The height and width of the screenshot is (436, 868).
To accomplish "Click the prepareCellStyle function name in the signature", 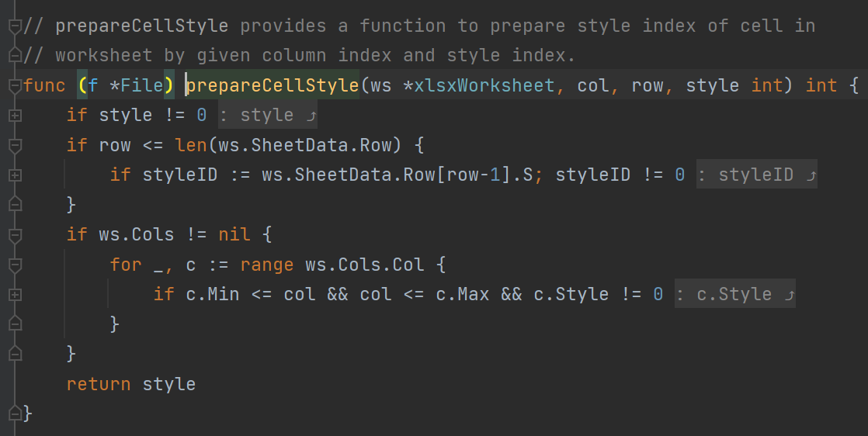I will click(x=272, y=85).
